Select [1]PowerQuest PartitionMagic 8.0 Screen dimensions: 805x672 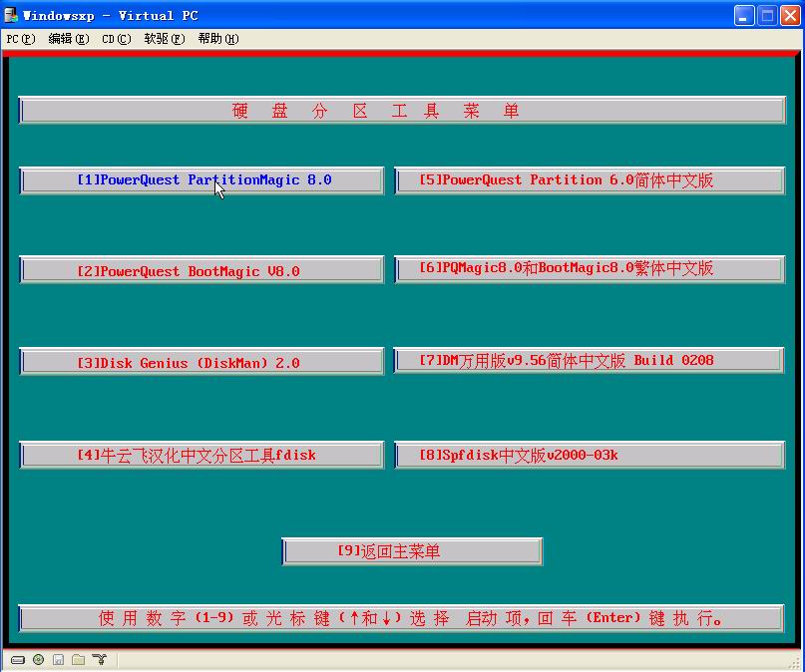pos(201,180)
